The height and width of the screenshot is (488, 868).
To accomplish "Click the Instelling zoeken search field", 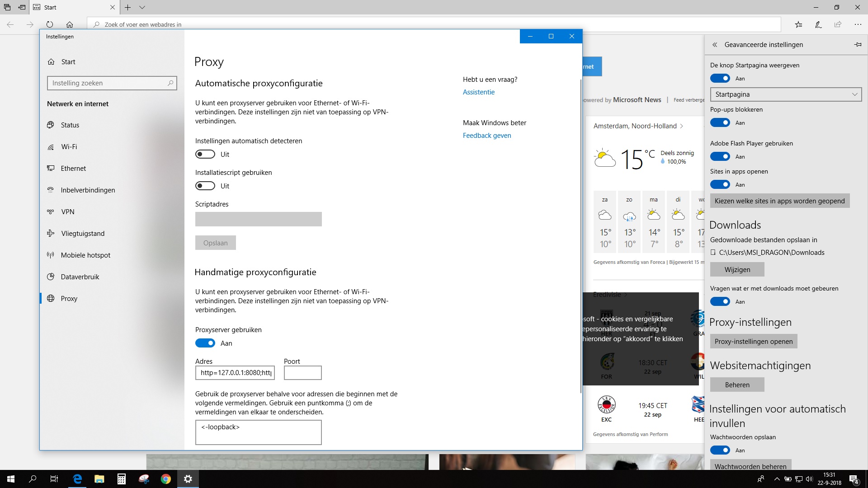I will click(x=112, y=83).
